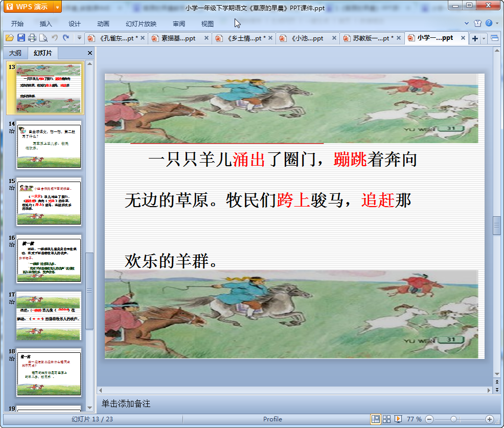
Task: Go to previous slide using double-up arrow
Action: (497, 381)
